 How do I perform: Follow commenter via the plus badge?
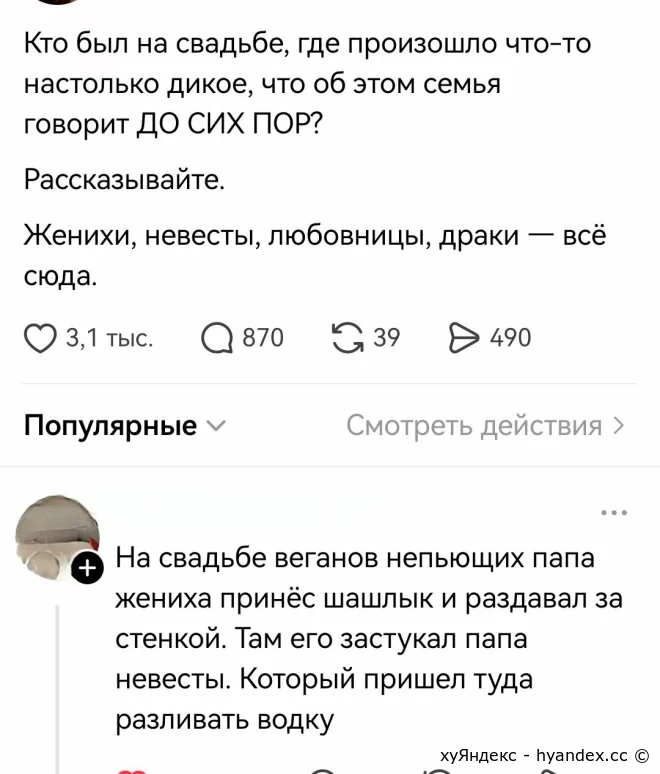point(87,569)
